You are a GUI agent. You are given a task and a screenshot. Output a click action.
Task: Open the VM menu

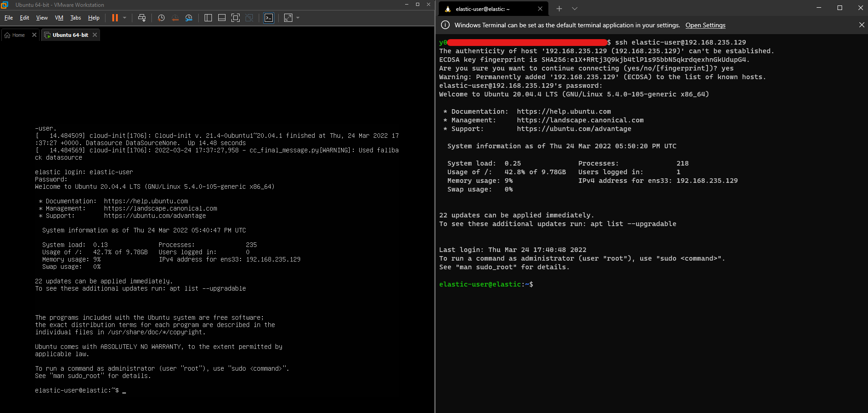tap(59, 18)
